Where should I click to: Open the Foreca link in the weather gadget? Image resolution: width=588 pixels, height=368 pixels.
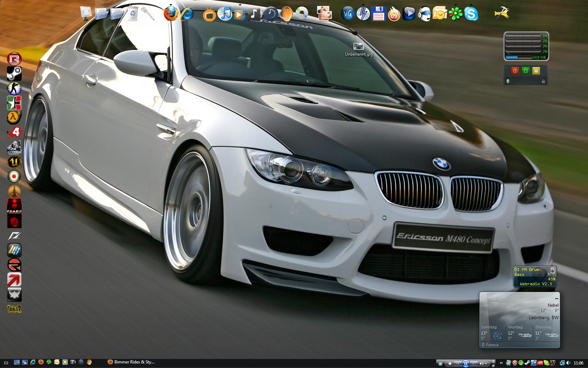[x=490, y=345]
